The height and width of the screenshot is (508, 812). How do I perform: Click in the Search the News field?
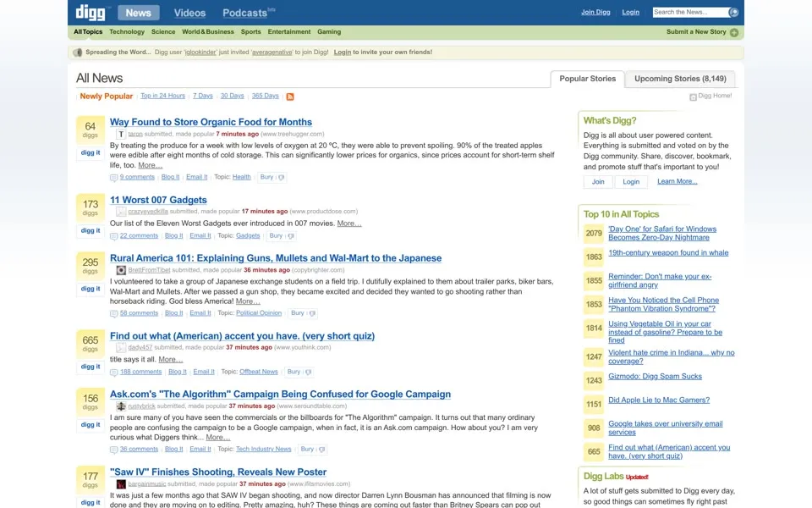click(x=690, y=12)
